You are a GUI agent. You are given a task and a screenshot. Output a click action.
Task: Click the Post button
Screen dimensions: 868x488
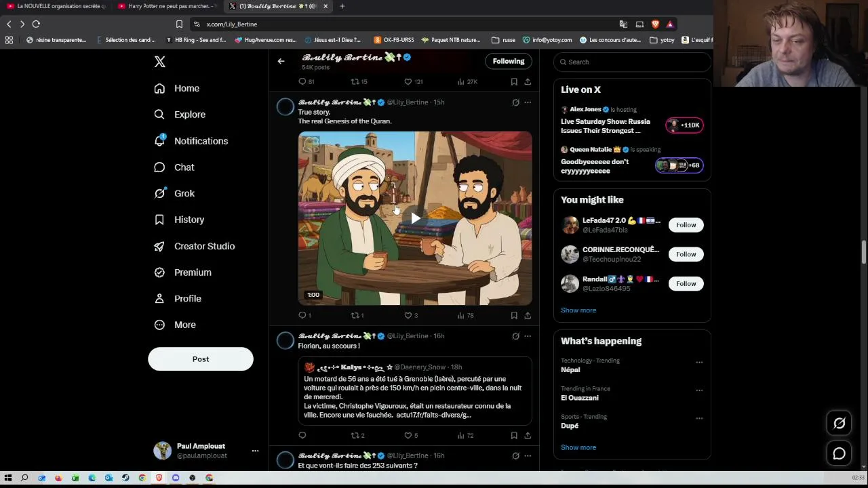pos(201,359)
